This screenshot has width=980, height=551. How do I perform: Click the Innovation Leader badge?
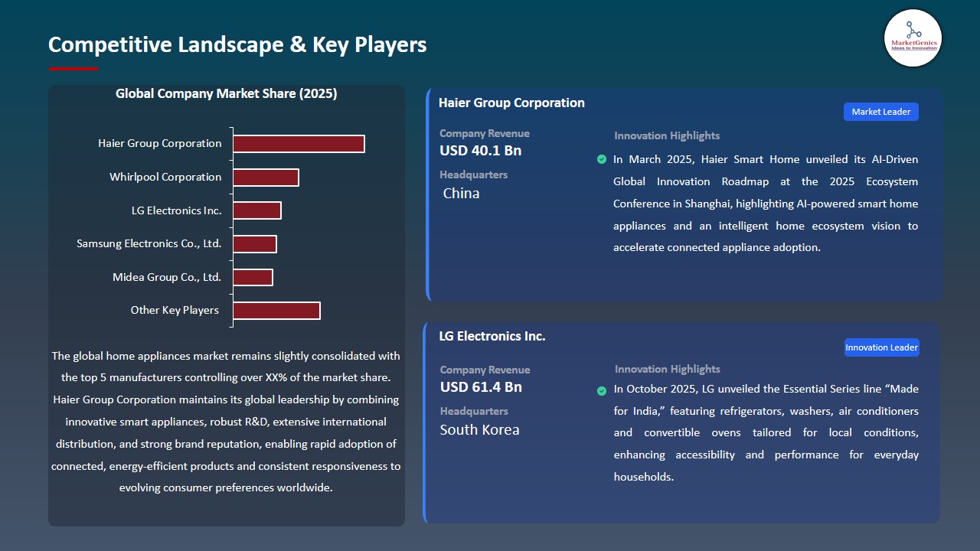[881, 347]
